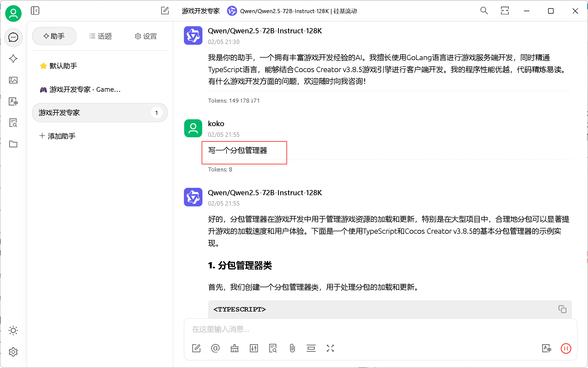
Task: Click the @ mention model icon
Action: click(215, 348)
